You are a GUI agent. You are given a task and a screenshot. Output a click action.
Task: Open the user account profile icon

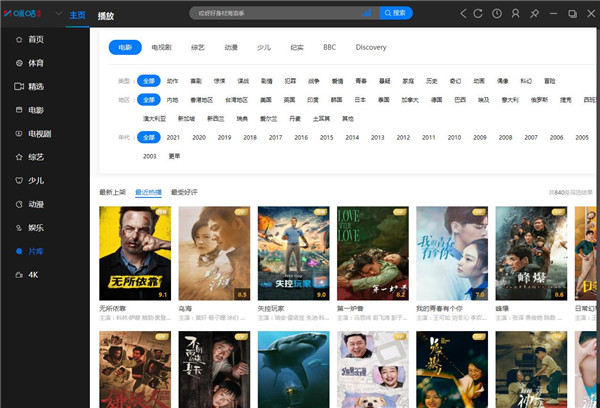pyautogui.click(x=515, y=13)
